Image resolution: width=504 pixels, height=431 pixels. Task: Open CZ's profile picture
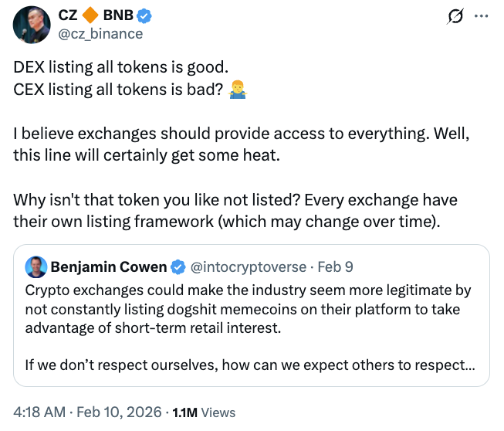click(x=31, y=24)
